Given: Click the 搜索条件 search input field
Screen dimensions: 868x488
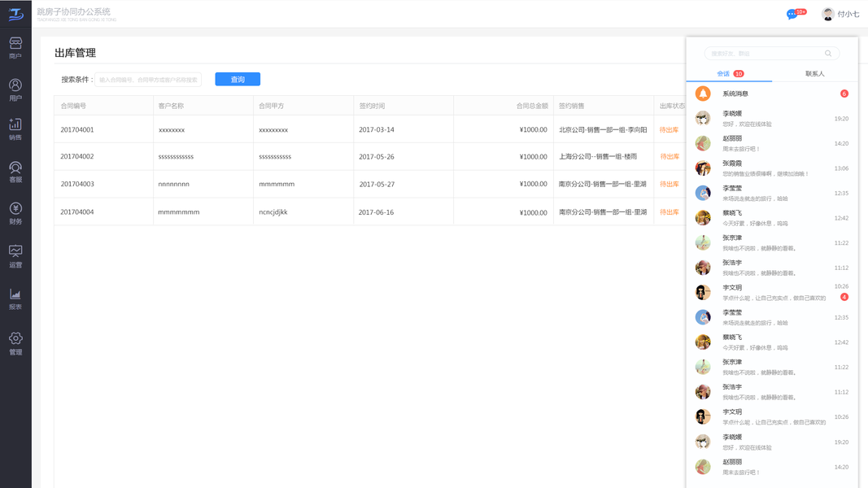Looking at the screenshot, I should click(148, 80).
